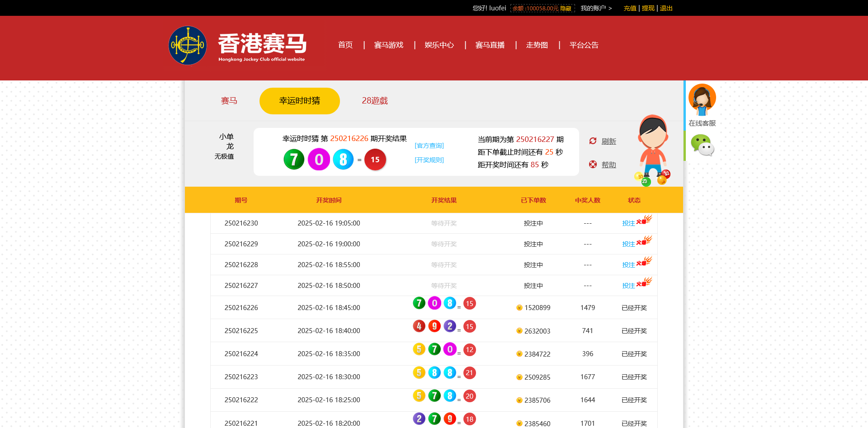This screenshot has height=428, width=868.
Task: Open the 走势图 trend chart menu
Action: pyautogui.click(x=537, y=45)
